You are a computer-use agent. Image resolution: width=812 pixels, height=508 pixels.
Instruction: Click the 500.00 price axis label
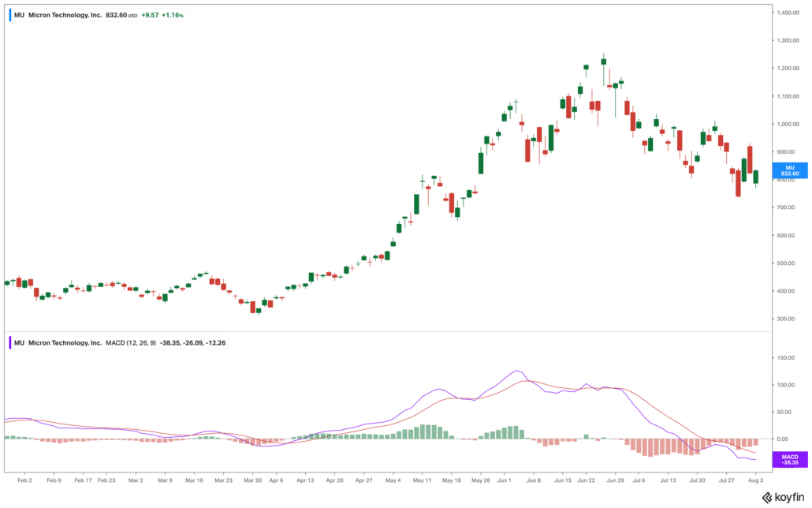click(786, 263)
